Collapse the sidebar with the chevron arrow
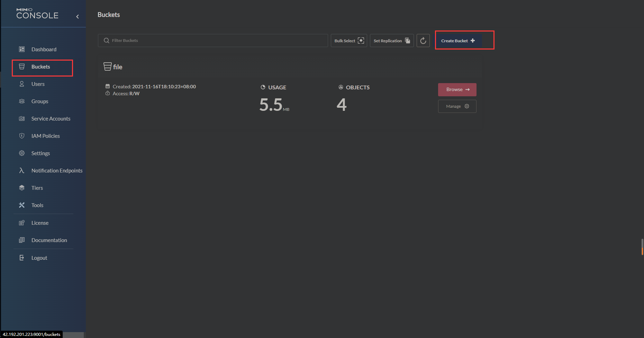 tap(78, 17)
